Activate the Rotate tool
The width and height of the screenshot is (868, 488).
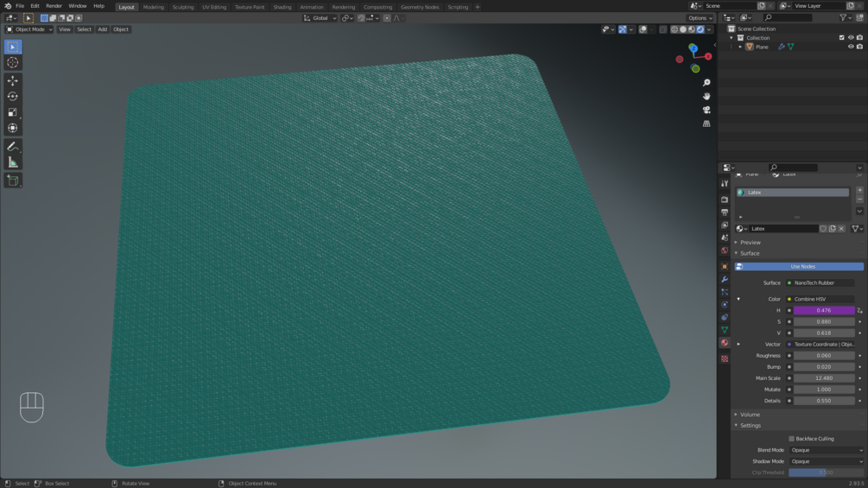13,96
